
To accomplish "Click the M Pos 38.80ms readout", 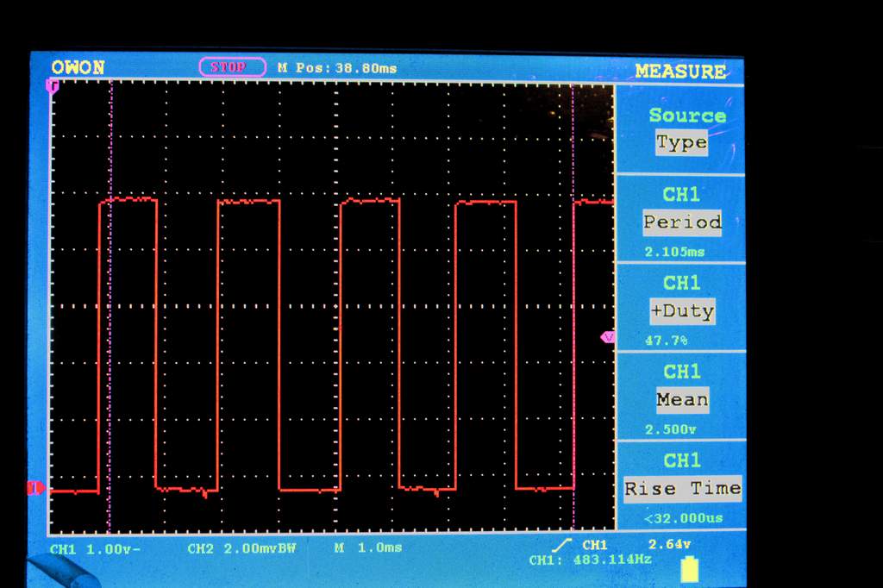I will pos(337,67).
